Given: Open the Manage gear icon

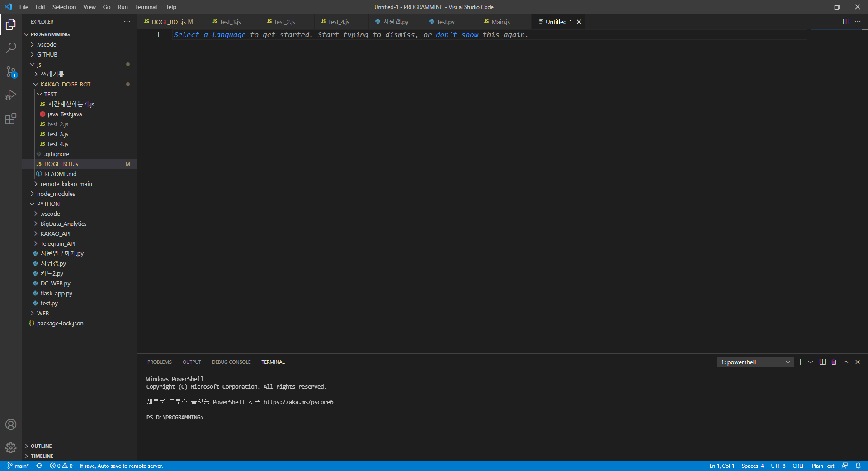Looking at the screenshot, I should [11, 448].
